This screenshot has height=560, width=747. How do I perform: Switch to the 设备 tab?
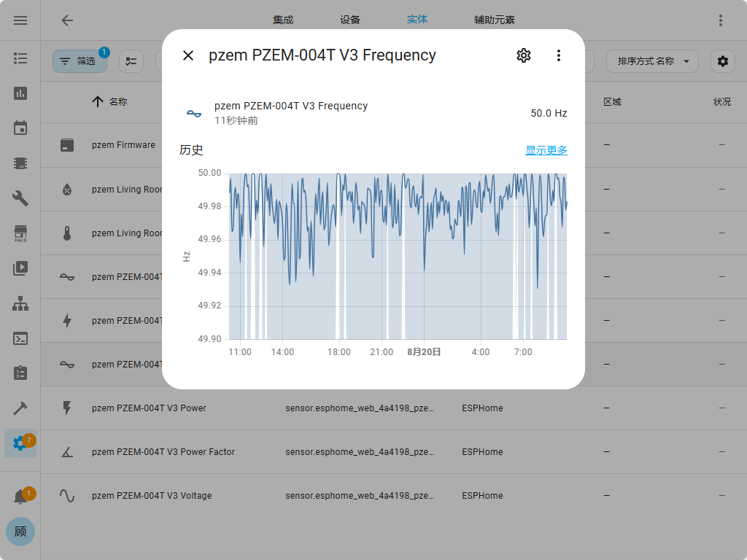pyautogui.click(x=350, y=20)
